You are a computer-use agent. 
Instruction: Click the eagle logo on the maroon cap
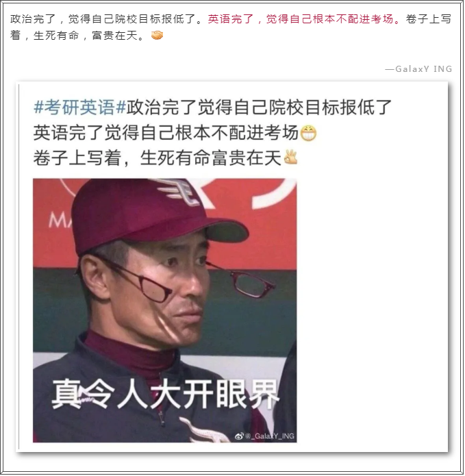[181, 190]
